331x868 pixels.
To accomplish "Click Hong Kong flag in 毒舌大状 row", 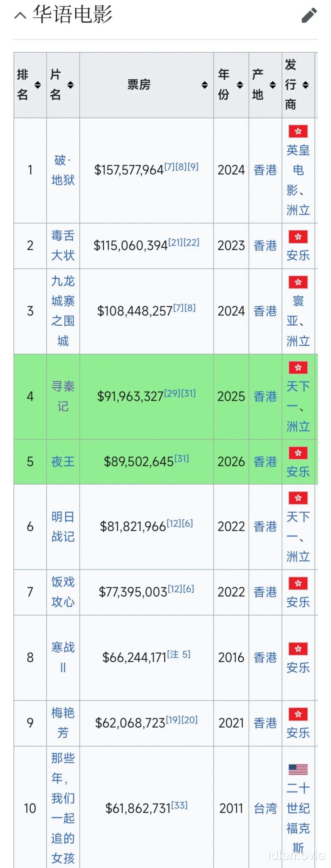I will pos(298,237).
